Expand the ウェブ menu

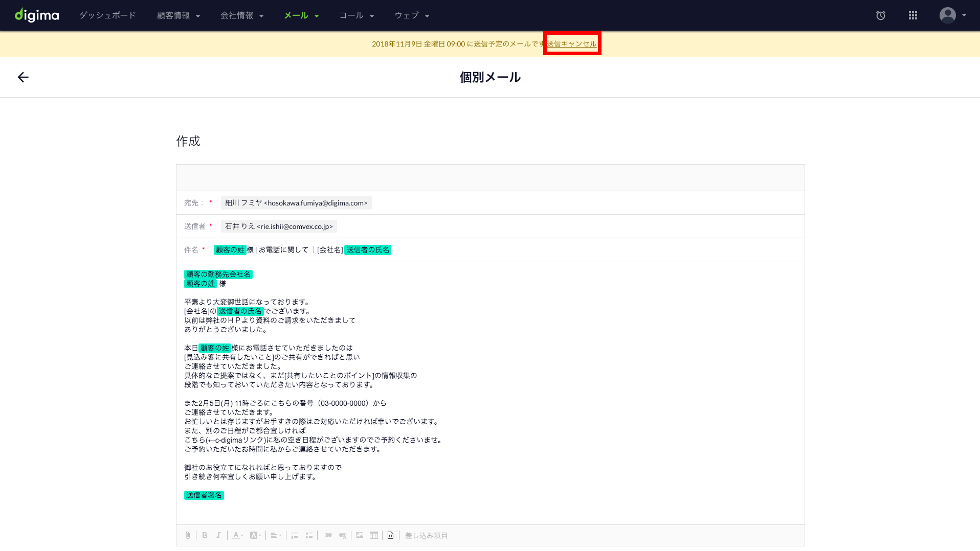pyautogui.click(x=412, y=15)
